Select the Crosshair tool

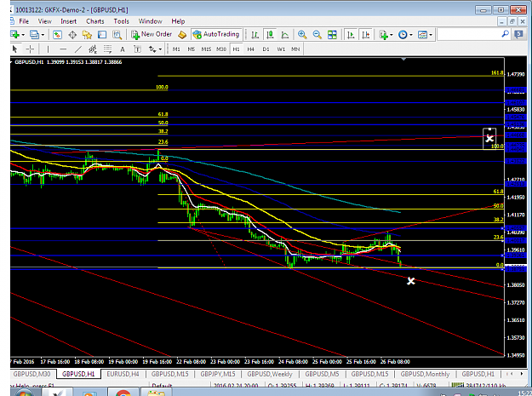(30, 49)
